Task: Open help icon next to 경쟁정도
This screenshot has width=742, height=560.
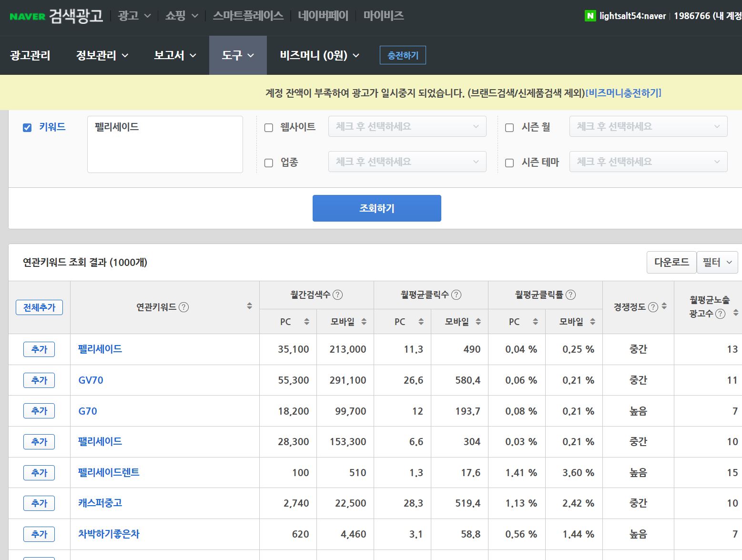Action: (x=653, y=307)
